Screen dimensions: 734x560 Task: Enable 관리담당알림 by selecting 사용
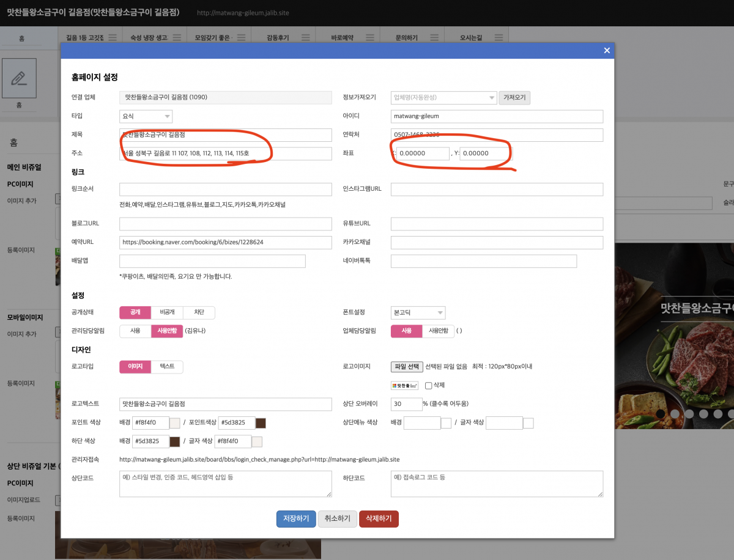135,331
